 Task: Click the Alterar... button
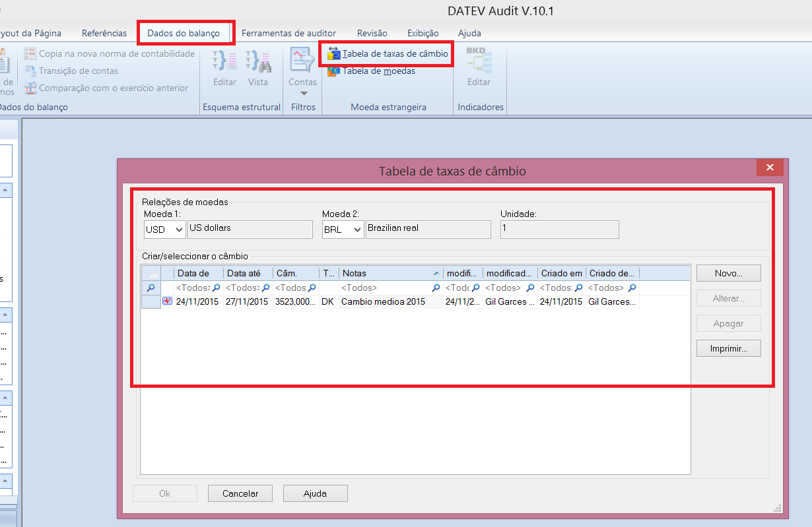[729, 298]
